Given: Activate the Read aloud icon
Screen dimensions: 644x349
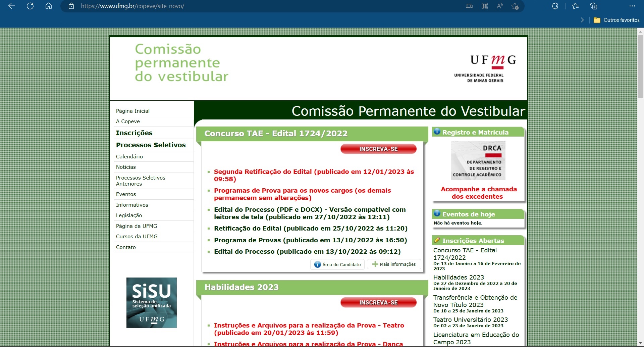Looking at the screenshot, I should click(500, 6).
